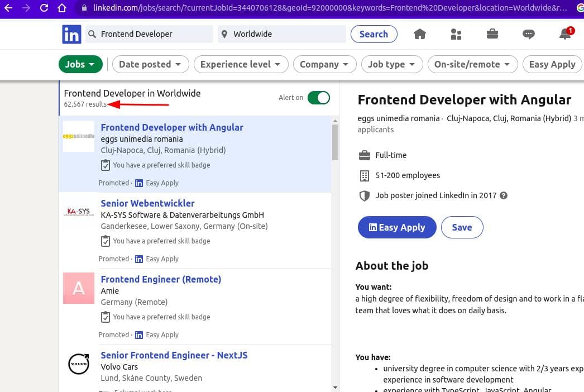This screenshot has width=584, height=392.
Task: Click 'Frontend Developer in Worldwide' heading
Action: tap(132, 93)
